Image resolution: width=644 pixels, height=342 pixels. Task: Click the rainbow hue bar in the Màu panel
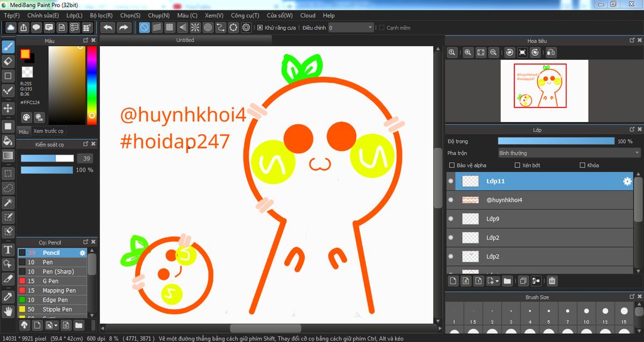click(92, 85)
